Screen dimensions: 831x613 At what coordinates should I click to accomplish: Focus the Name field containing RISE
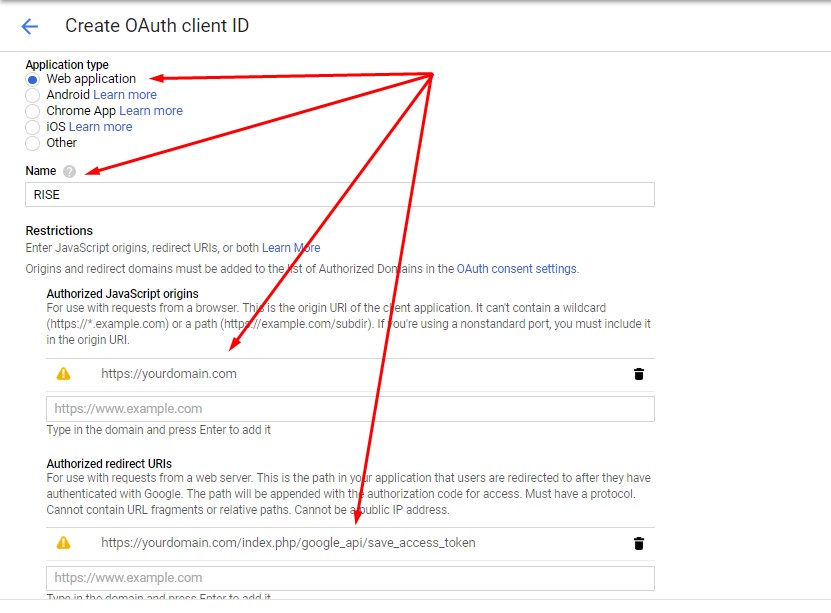tap(340, 194)
